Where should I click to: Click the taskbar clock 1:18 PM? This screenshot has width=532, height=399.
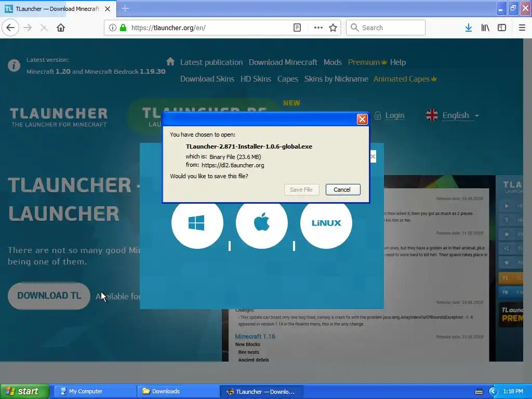coord(513,391)
